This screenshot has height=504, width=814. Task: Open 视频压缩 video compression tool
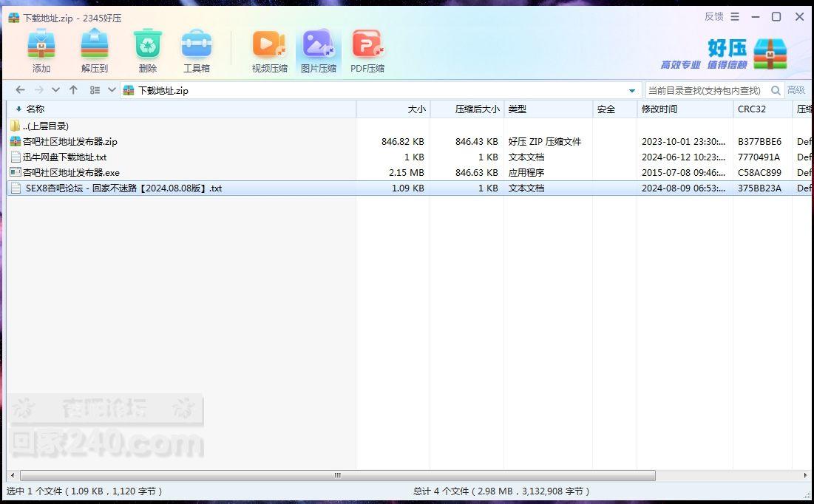(x=269, y=50)
